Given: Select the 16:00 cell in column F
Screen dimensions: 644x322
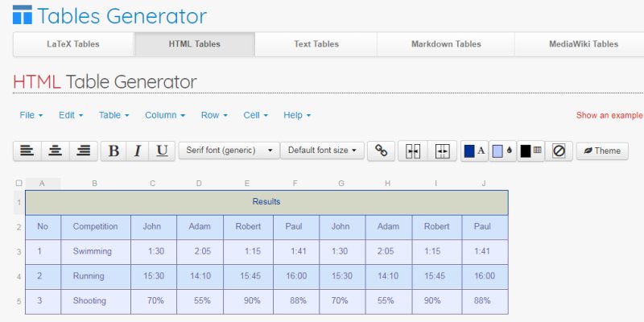Looking at the screenshot, I should click(295, 277).
